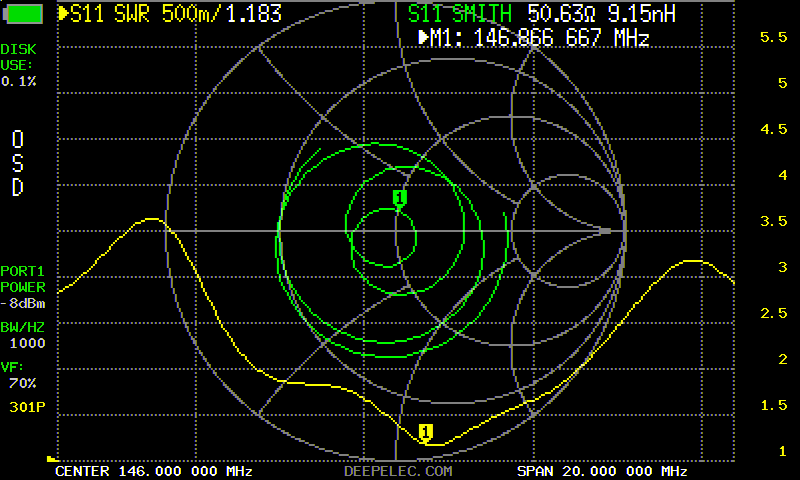Edit the CENTER 146.000 000 MHz field
The image size is (800, 480).
153,471
